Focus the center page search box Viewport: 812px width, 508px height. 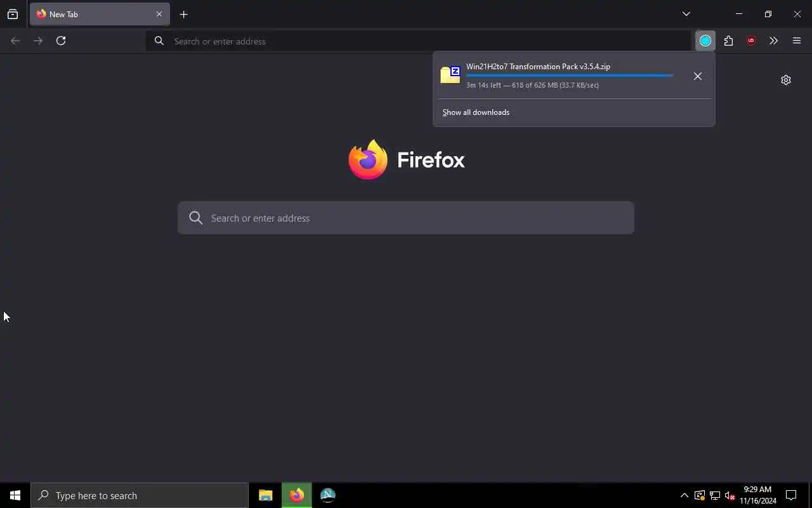point(406,218)
